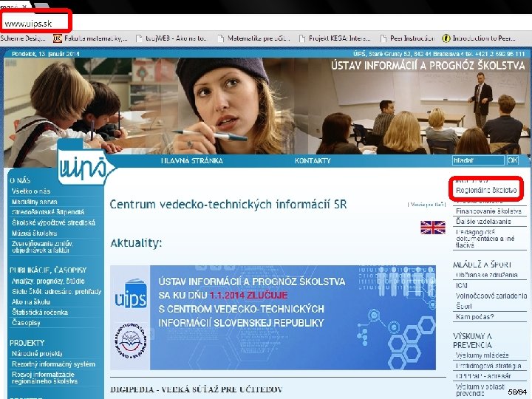
Task: Open Regionálne školstvo link
Action: 486,190
